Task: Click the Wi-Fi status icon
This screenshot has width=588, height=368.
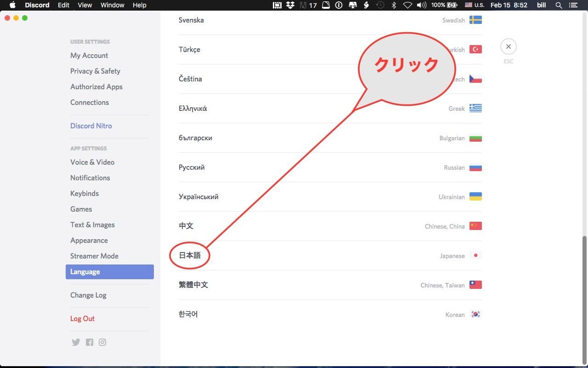Action: click(x=407, y=5)
